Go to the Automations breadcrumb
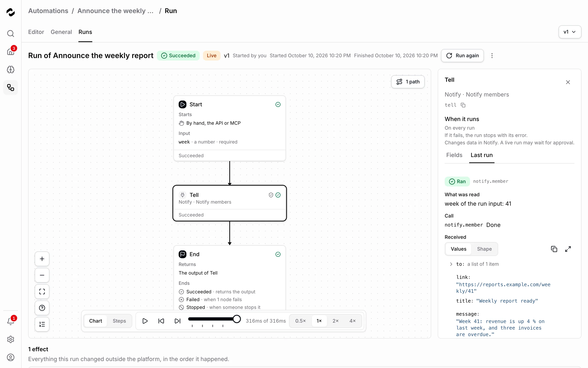 pos(48,11)
